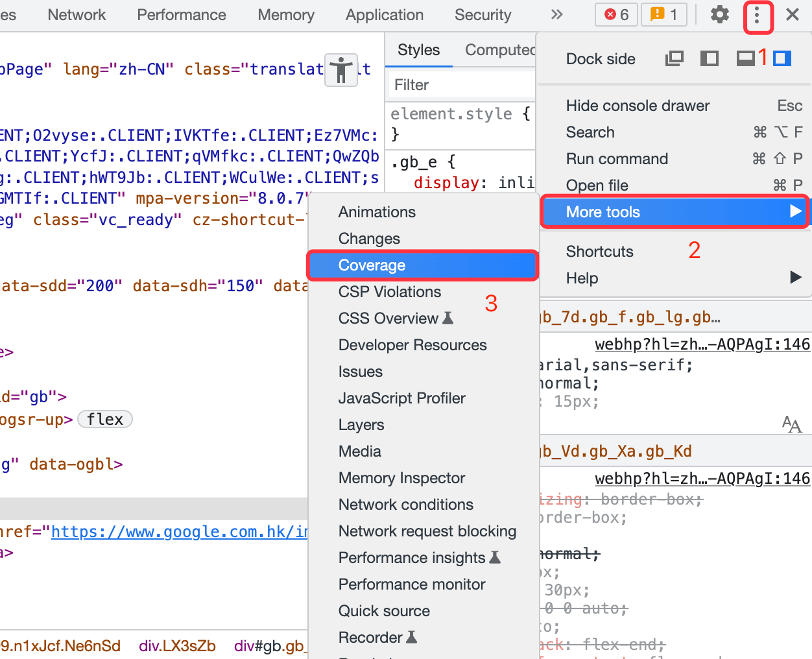Open JavaScript Profiler tool

pos(424,398)
